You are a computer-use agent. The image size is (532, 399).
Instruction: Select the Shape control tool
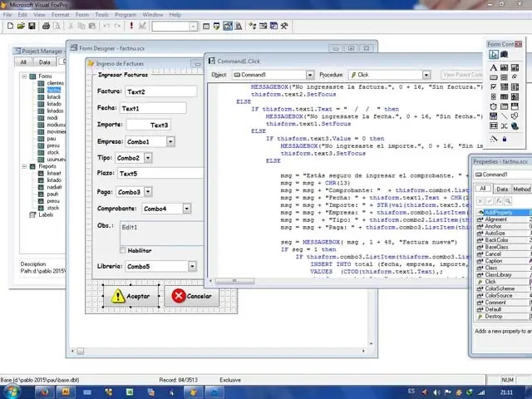tap(515, 116)
